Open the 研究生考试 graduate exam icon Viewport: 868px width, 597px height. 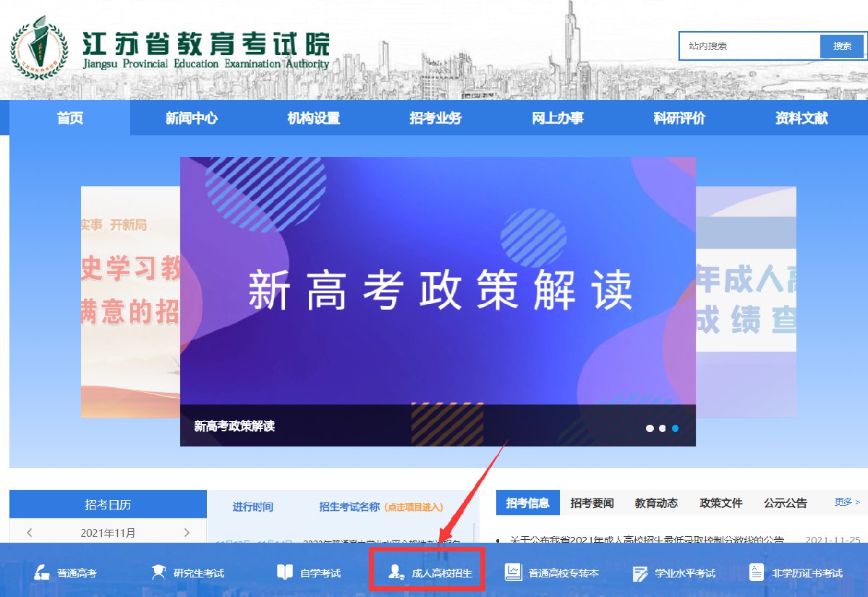coord(158,572)
